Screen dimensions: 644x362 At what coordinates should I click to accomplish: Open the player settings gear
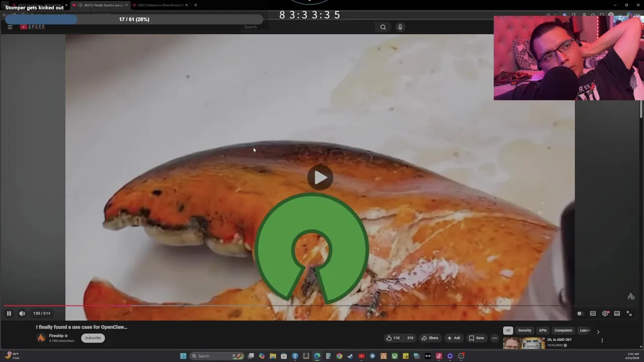(x=605, y=313)
